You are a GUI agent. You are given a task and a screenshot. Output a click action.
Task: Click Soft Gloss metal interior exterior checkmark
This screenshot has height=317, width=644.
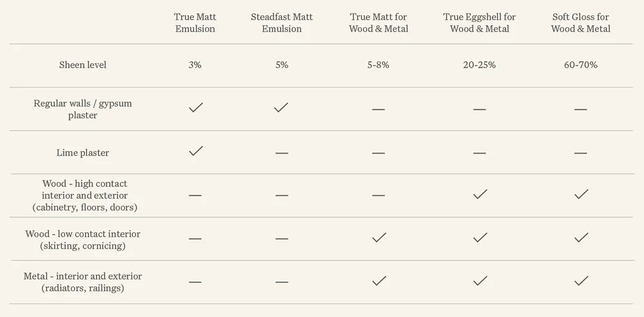coord(581,281)
